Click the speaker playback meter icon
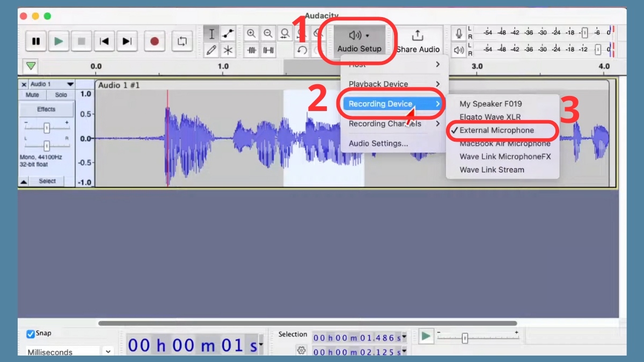The height and width of the screenshot is (362, 644). [459, 50]
